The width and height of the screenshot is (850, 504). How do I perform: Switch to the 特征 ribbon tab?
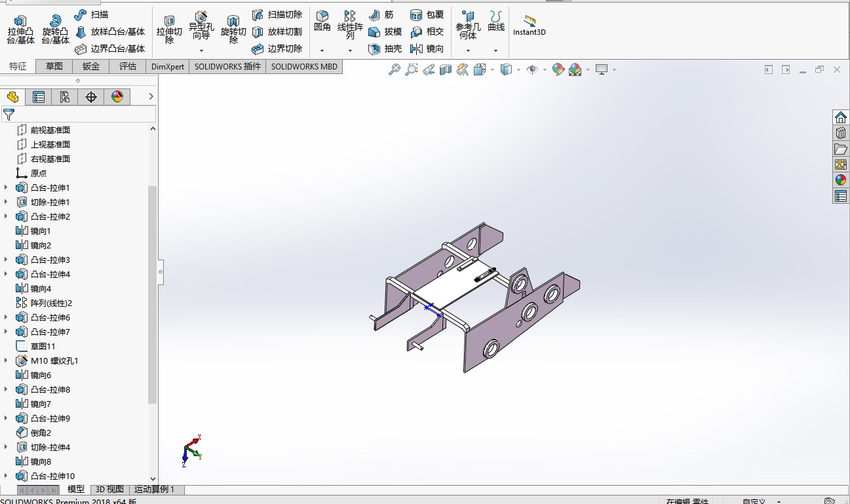[18, 66]
